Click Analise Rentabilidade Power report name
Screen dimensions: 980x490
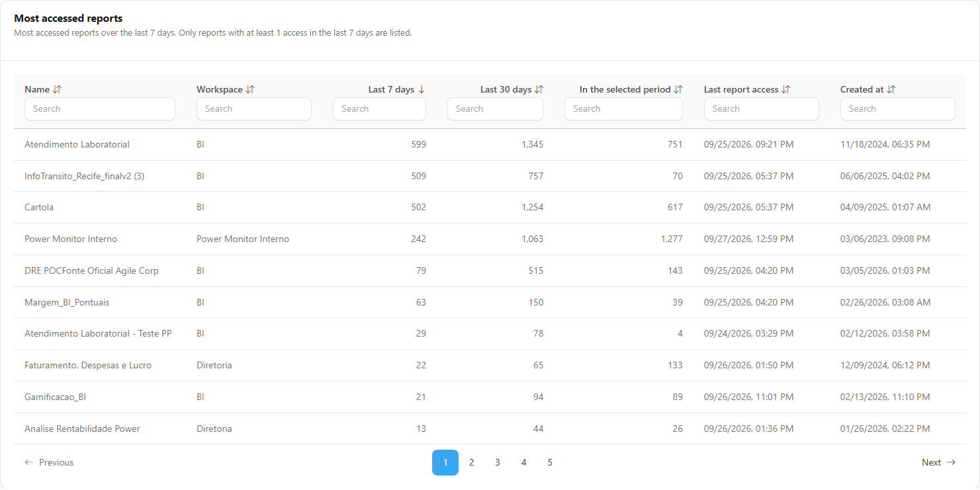click(x=82, y=429)
